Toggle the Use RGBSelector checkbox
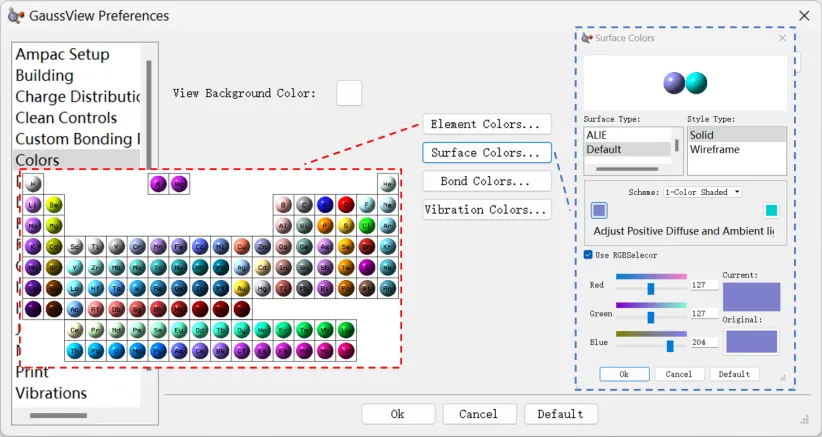The height and width of the screenshot is (437, 822). (x=589, y=255)
